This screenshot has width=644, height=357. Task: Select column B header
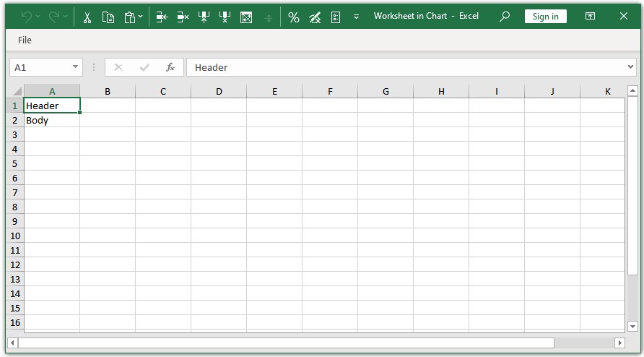tap(108, 91)
